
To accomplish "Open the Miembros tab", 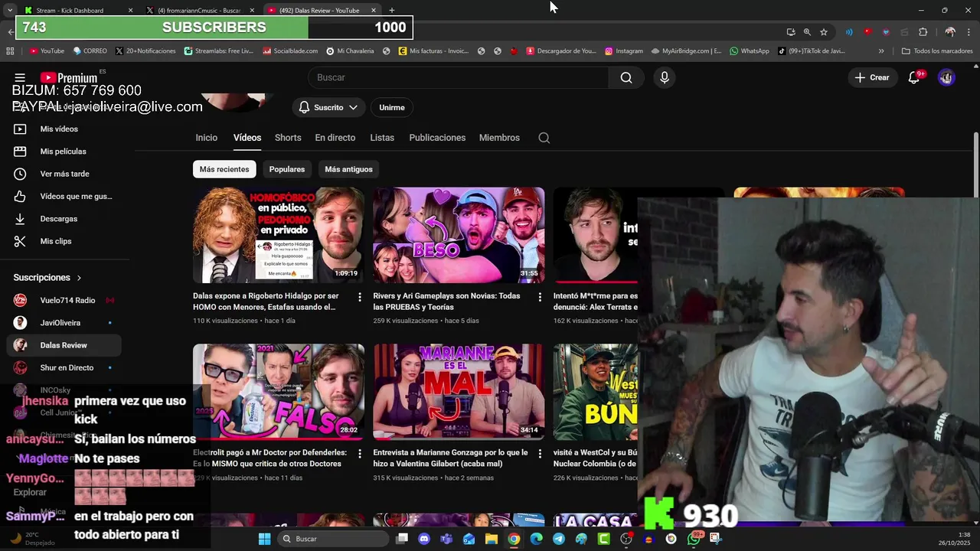I will [x=499, y=138].
